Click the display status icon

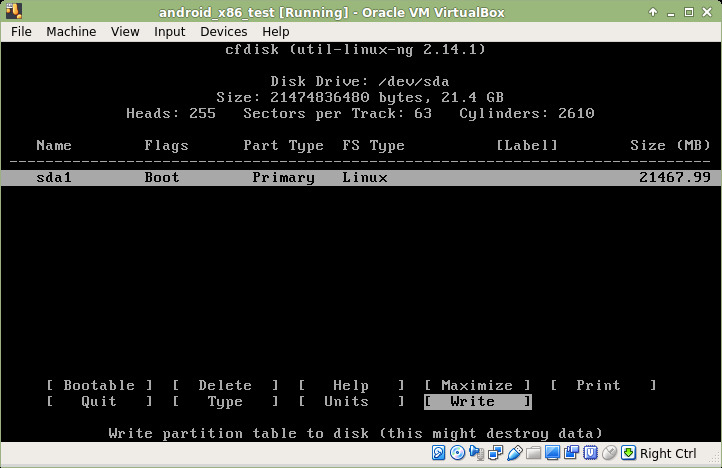(552, 453)
